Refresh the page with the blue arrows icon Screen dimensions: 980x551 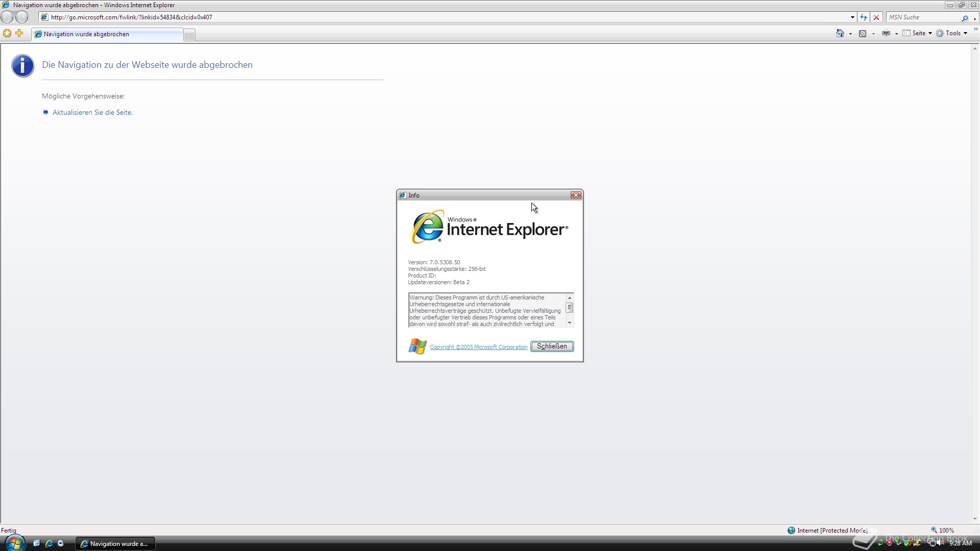click(863, 17)
